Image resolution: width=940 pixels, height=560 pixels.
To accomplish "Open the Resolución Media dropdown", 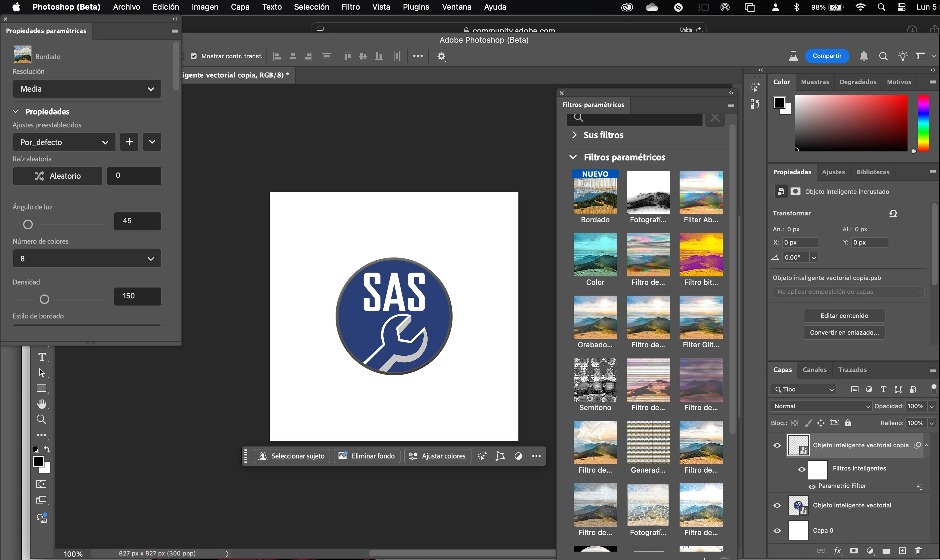I will (x=87, y=89).
